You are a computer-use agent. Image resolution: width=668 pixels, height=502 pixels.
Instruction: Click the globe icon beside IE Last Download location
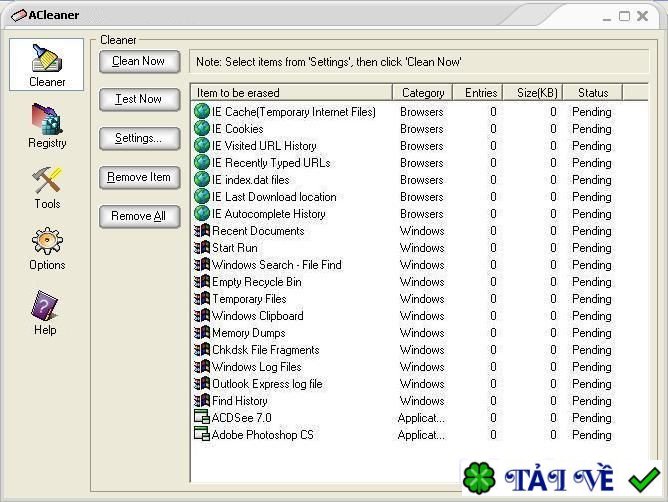202,196
